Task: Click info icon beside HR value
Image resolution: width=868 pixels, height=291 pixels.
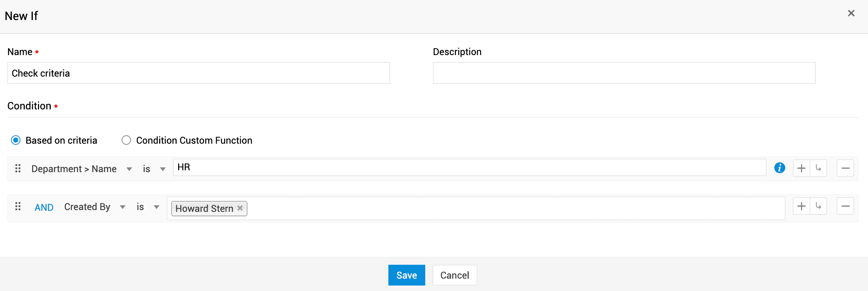Action: [x=780, y=168]
